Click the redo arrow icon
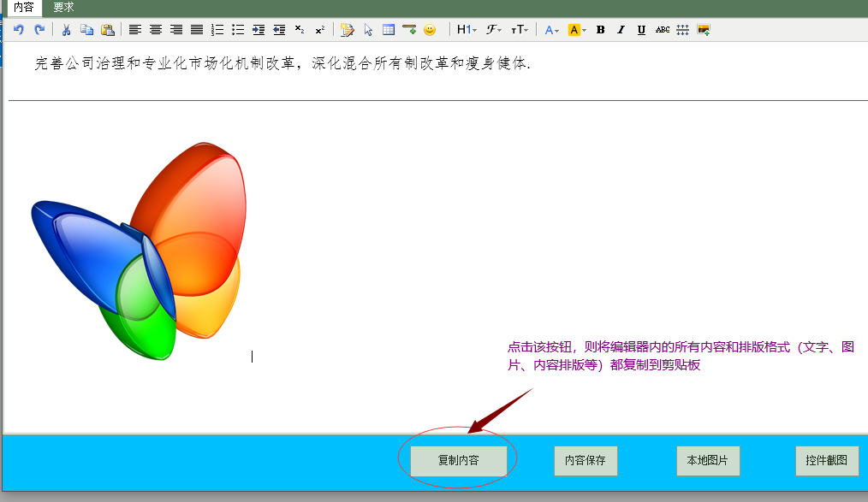The width and height of the screenshot is (868, 502). point(39,30)
